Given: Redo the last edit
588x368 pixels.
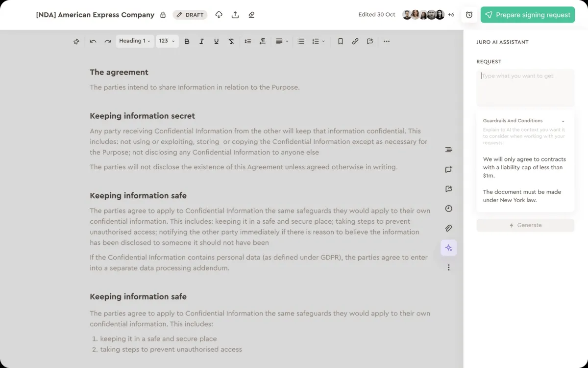Looking at the screenshot, I should point(108,42).
